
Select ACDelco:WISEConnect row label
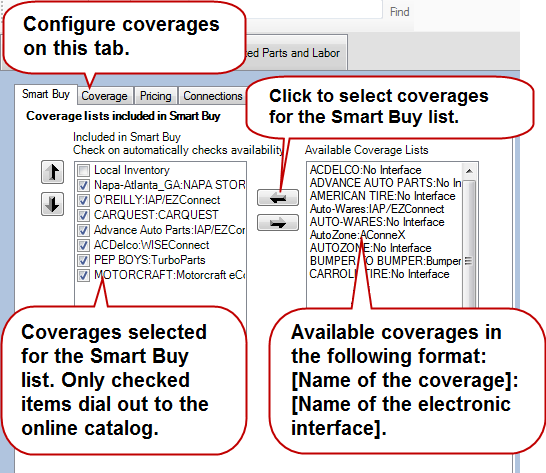(151, 245)
